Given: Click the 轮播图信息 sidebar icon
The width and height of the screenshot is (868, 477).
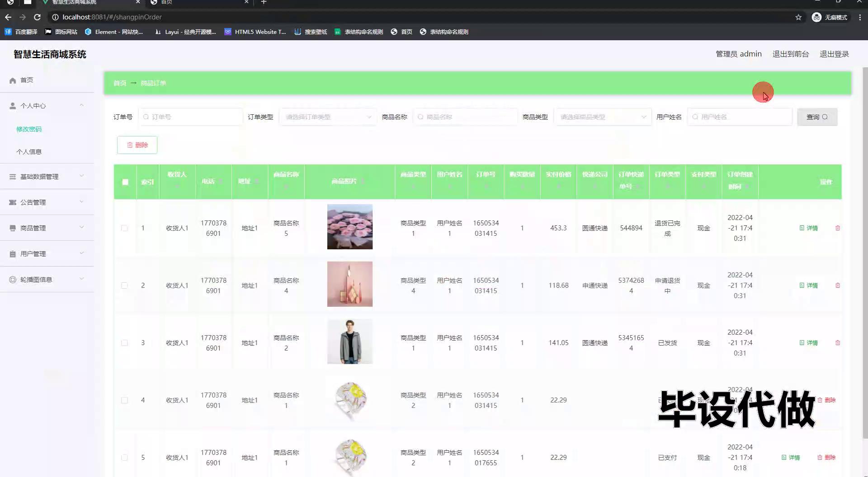Looking at the screenshot, I should 13,280.
